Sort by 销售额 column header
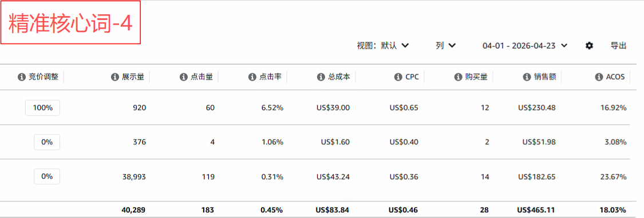 (x=545, y=77)
